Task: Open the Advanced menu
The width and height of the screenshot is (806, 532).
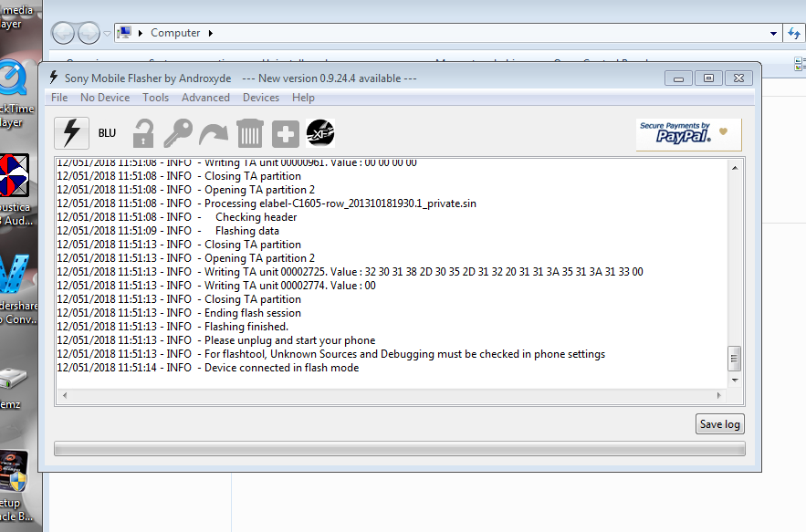Action: [205, 98]
